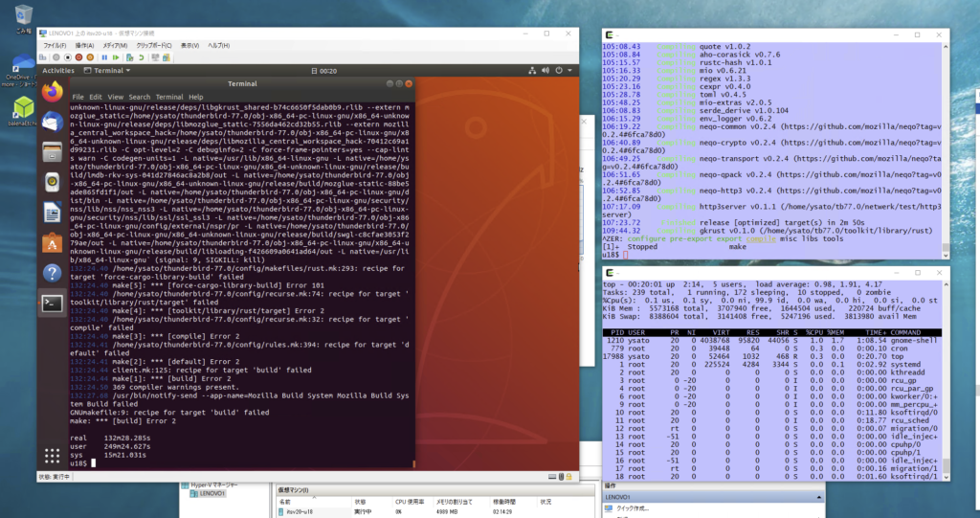Click the Activities button

(57, 70)
